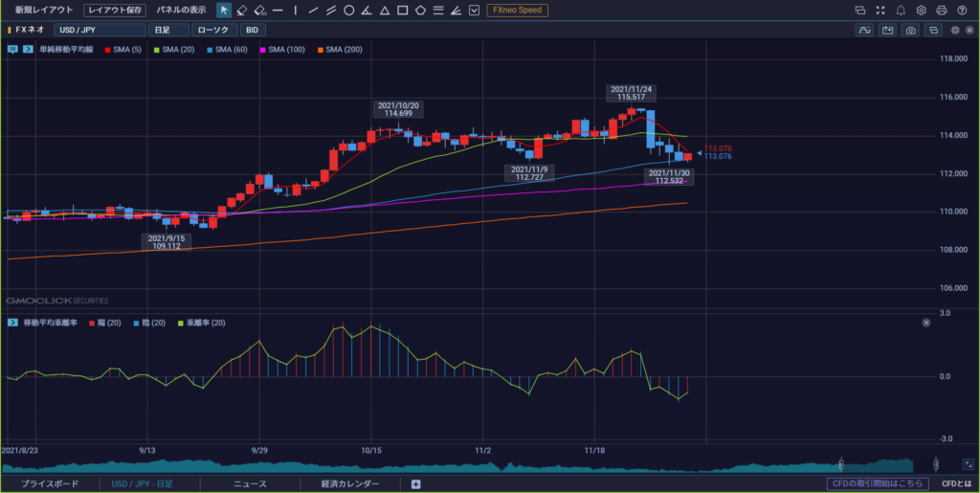This screenshot has height=493, width=980.
Task: Open the ローソク chart type dropdown
Action: point(214,30)
